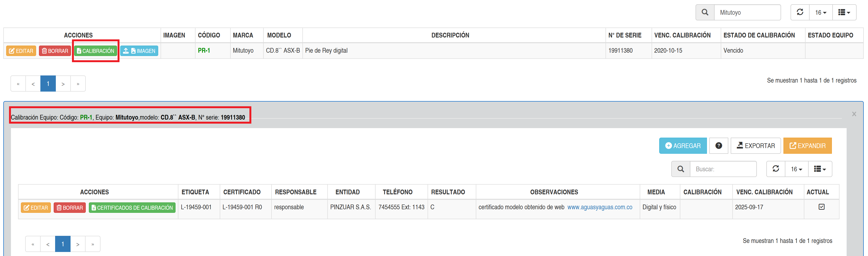
Task: Click the refresh icon in the top toolbar
Action: pyautogui.click(x=800, y=12)
